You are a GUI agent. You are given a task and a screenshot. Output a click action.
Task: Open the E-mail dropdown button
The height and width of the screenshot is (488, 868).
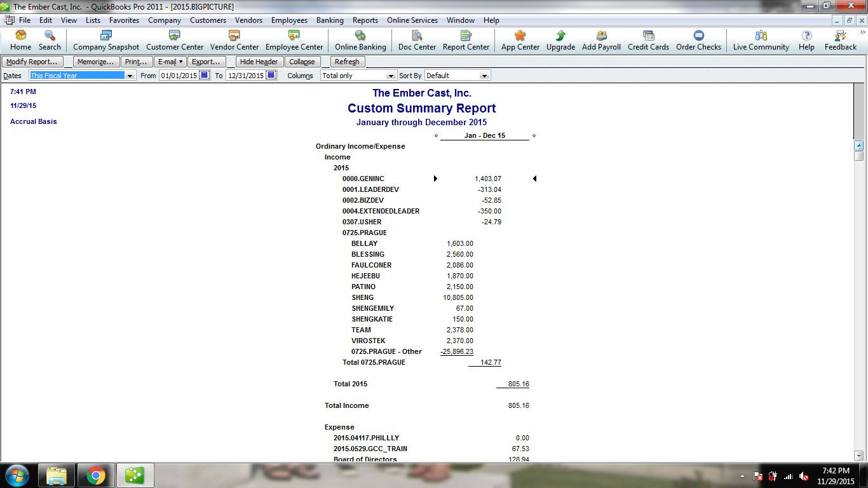coord(170,62)
